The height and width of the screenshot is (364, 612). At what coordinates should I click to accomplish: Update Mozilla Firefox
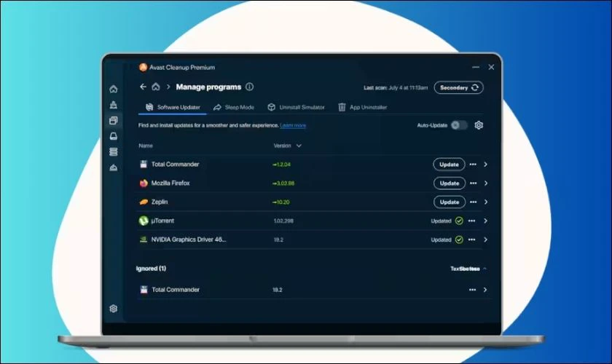coord(450,183)
